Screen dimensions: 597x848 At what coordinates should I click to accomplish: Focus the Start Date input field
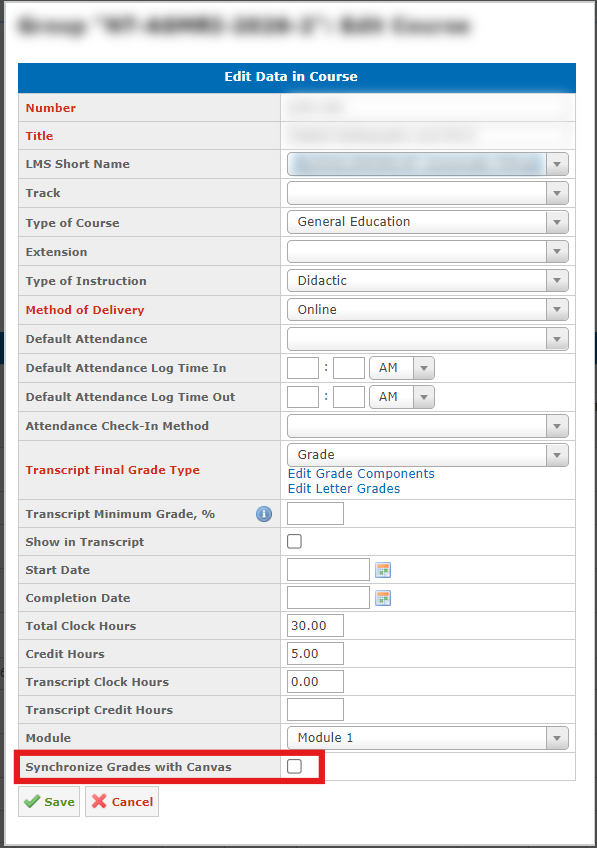point(328,570)
